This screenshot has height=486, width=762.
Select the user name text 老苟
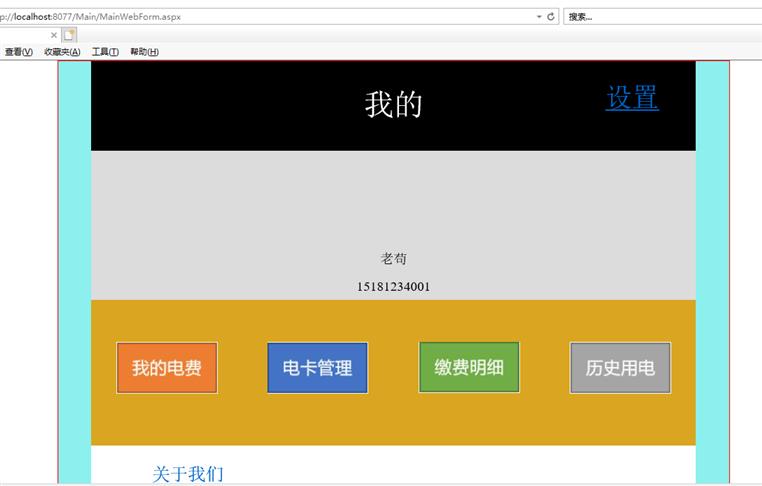(394, 258)
